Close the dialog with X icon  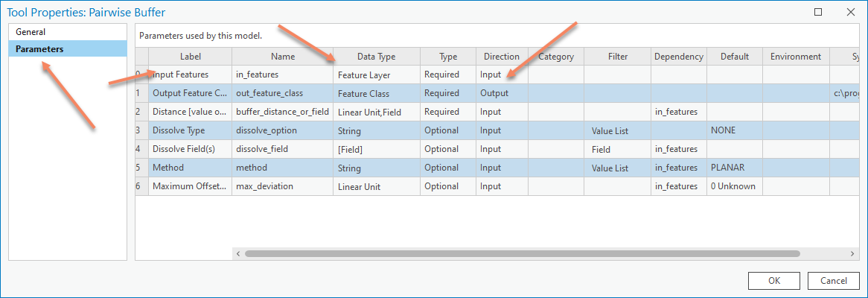[x=851, y=12]
